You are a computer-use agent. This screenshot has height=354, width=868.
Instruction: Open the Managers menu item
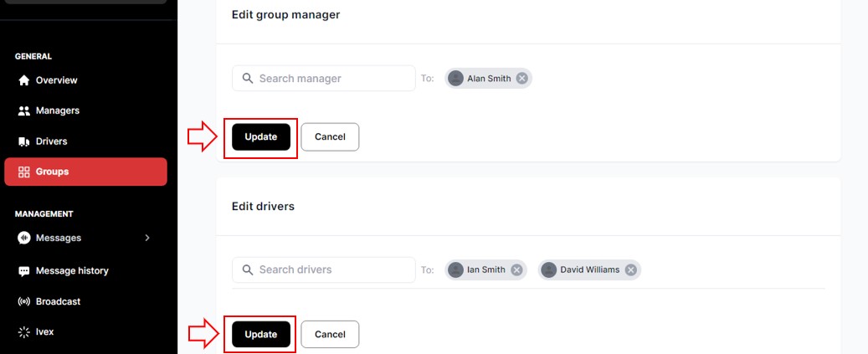click(57, 110)
